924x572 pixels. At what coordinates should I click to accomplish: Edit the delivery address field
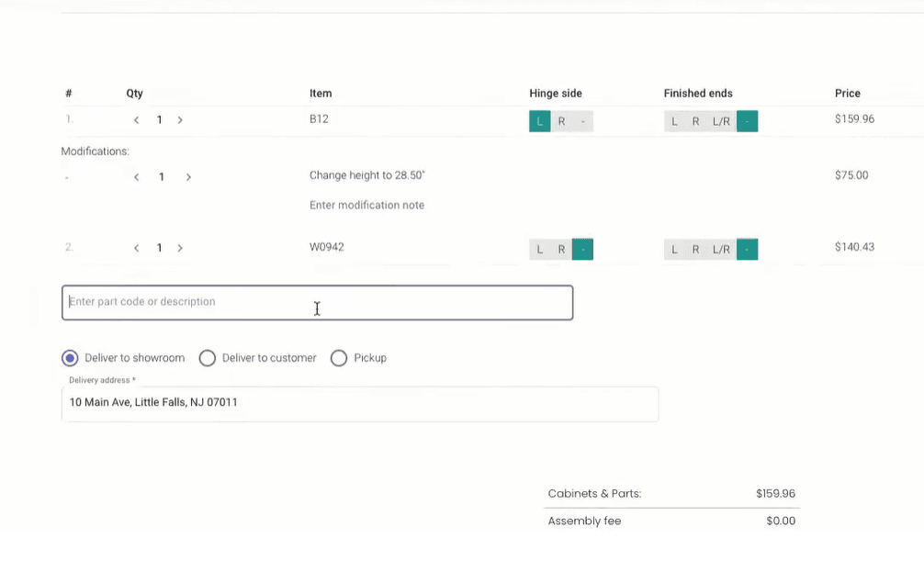pyautogui.click(x=360, y=404)
